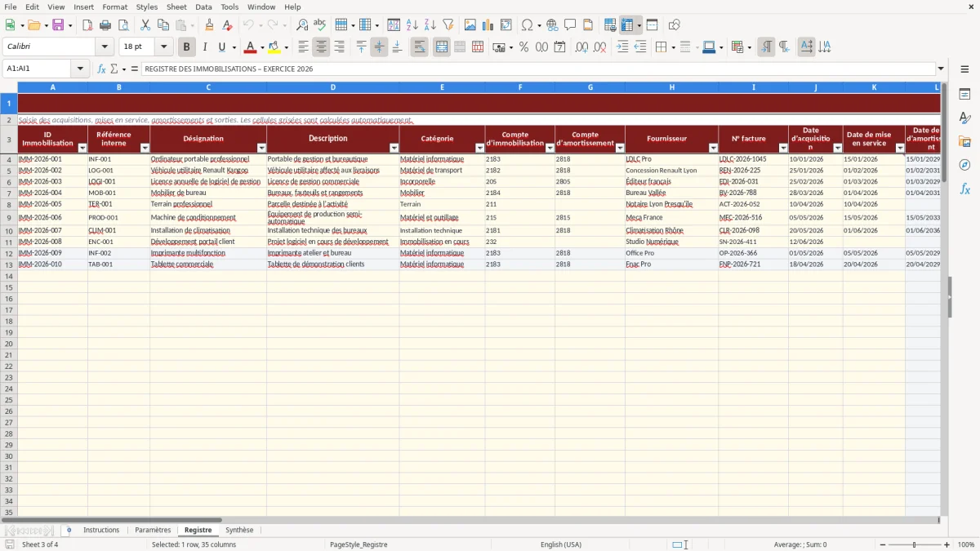Sort ascending with the A-Z icon
The image size is (980, 551).
[x=412, y=25]
